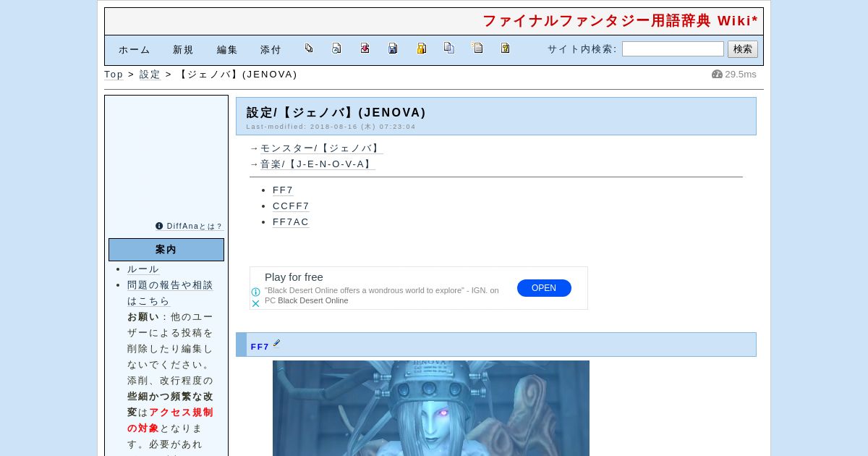Open the モンスター/【ジェノバ】 link
This screenshot has width=868, height=456.
322,148
